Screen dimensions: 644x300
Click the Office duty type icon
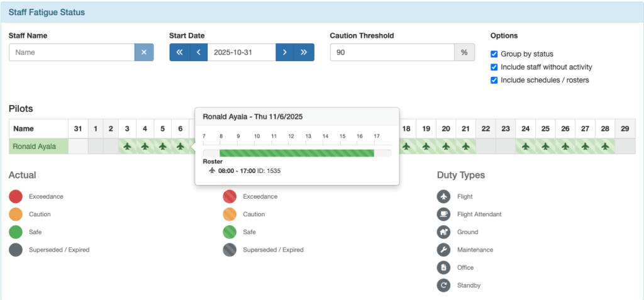444,267
